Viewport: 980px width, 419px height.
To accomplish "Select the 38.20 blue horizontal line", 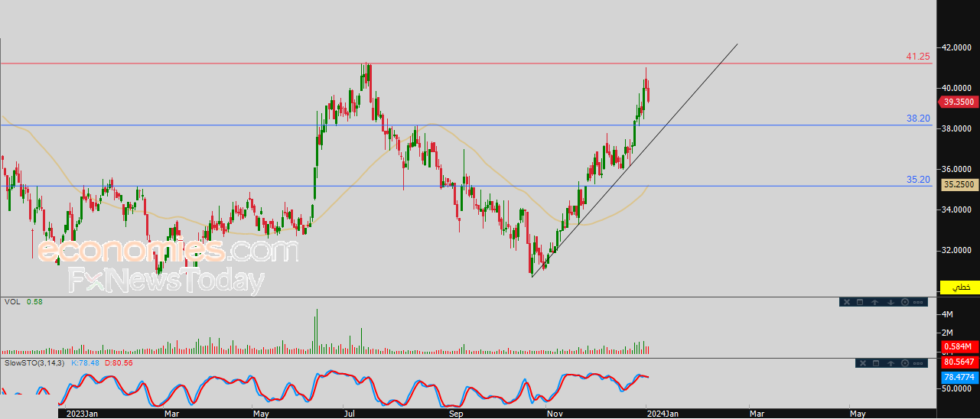I will (x=459, y=125).
